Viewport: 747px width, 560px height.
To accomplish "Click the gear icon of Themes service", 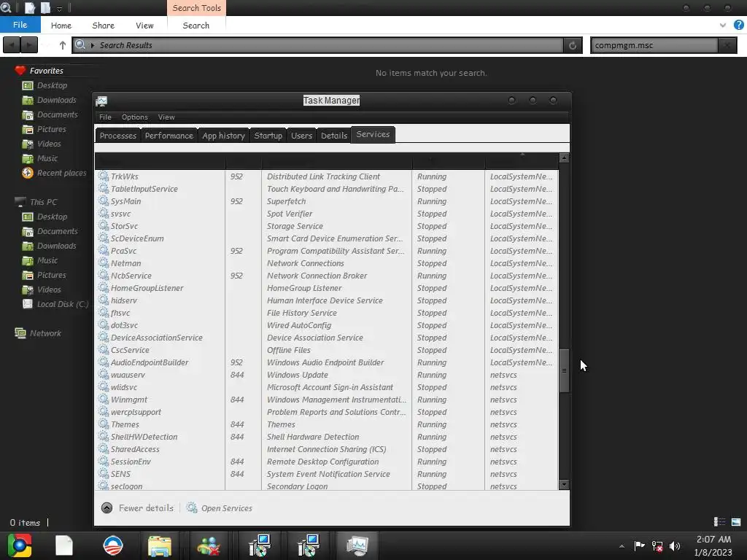I will (x=104, y=424).
